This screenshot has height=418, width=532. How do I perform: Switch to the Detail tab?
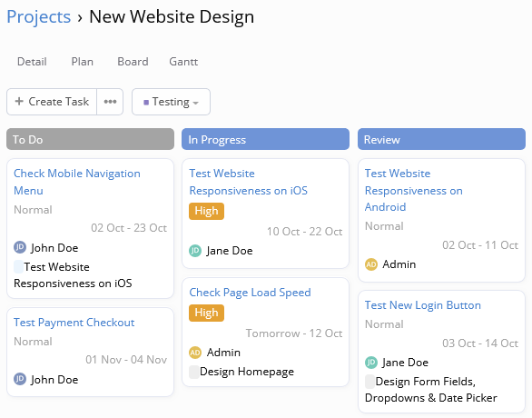point(32,62)
